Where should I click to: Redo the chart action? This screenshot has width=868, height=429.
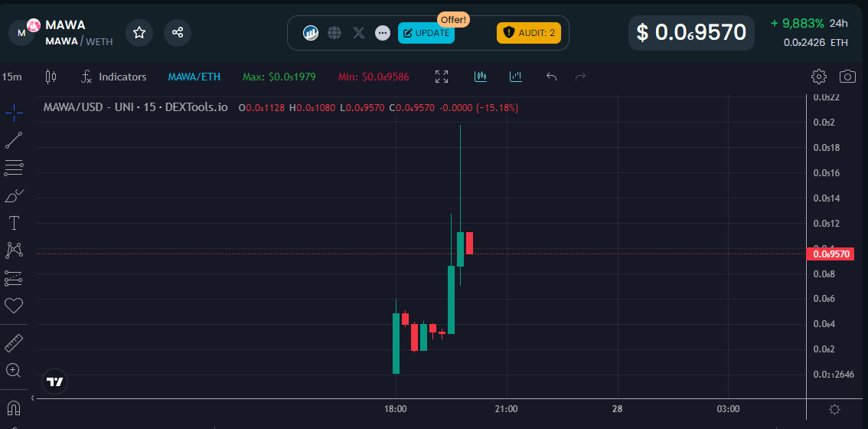tap(581, 77)
